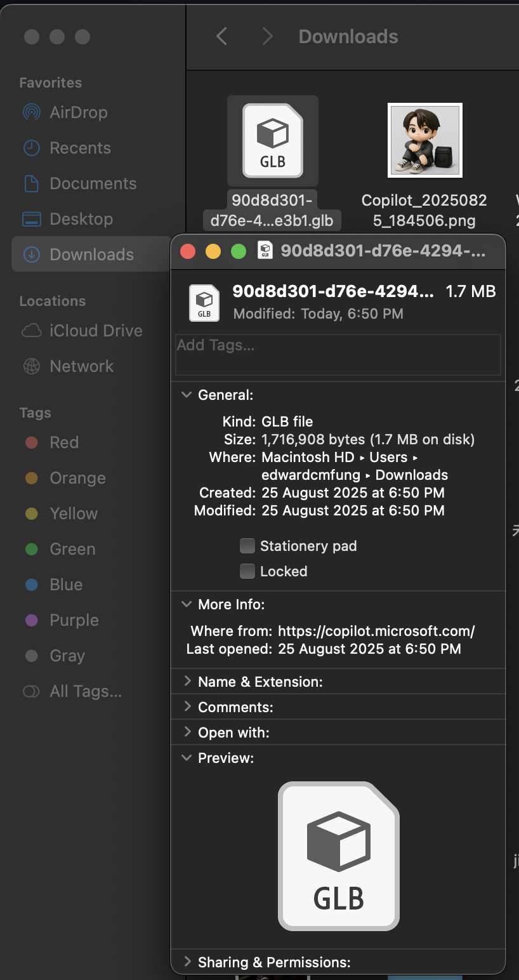Collapse the General section

(187, 395)
